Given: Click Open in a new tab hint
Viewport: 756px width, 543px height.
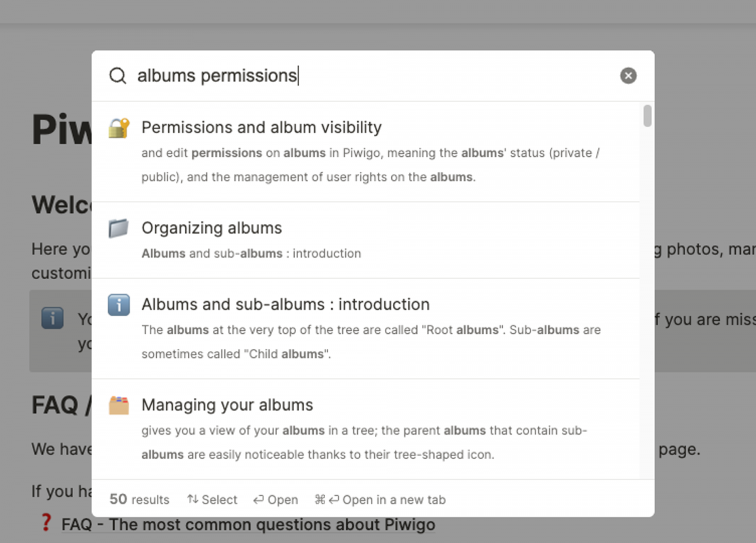Looking at the screenshot, I should point(394,500).
